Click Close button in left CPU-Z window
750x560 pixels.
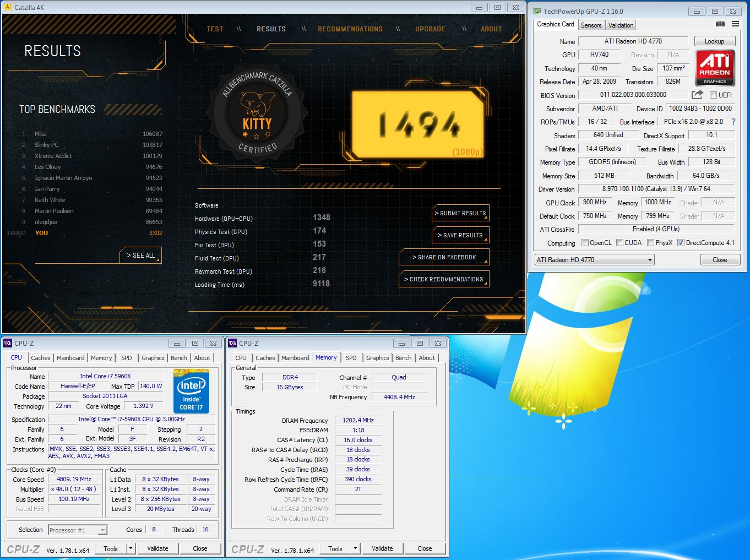click(x=200, y=548)
